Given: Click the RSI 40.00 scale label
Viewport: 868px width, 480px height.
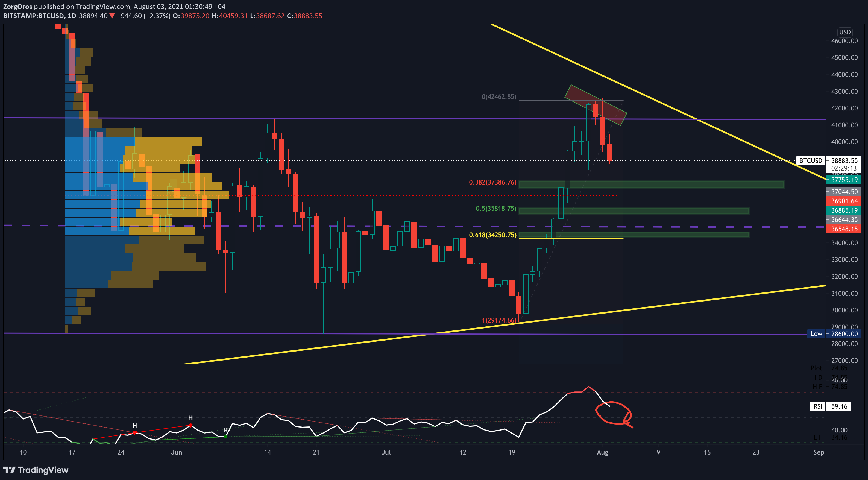Looking at the screenshot, I should [x=839, y=430].
